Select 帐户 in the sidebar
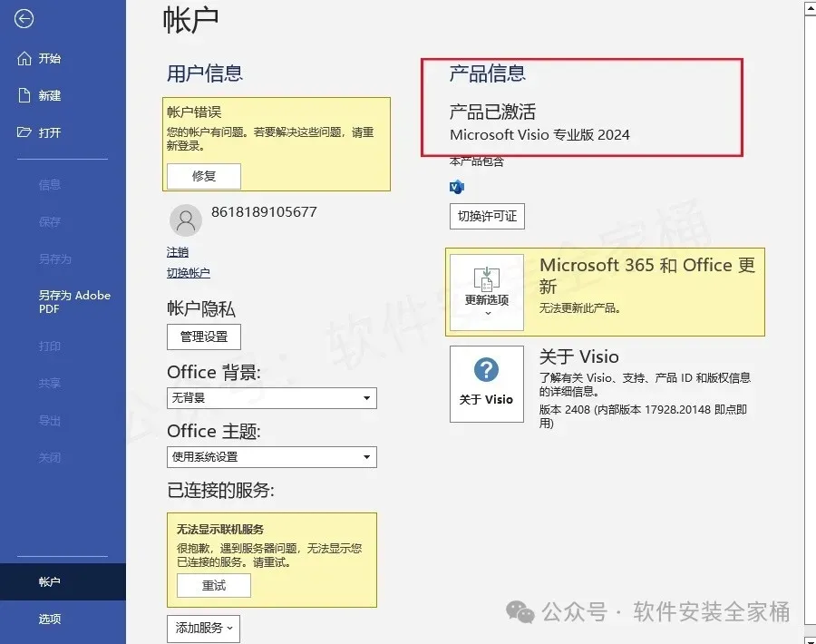This screenshot has width=816, height=644. click(63, 582)
